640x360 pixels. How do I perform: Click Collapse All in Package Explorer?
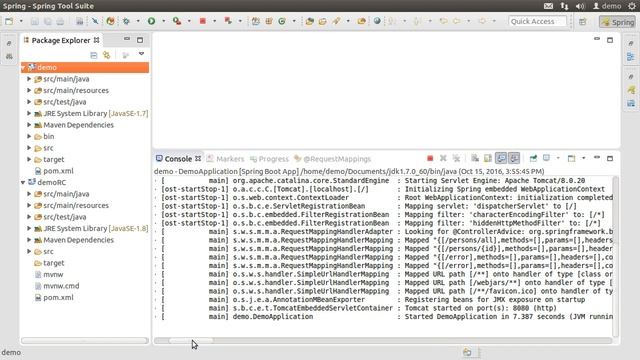coord(93,55)
